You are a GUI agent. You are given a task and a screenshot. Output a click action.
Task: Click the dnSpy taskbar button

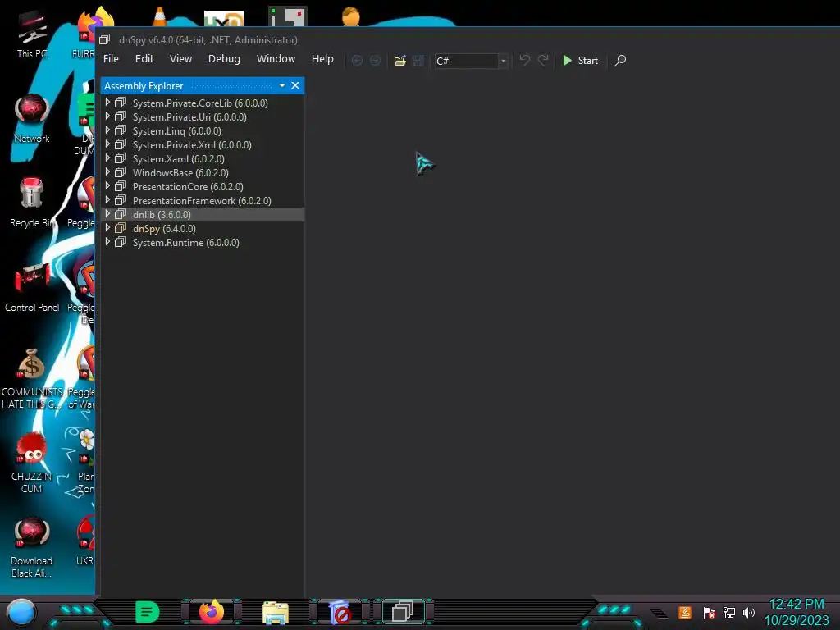404,612
